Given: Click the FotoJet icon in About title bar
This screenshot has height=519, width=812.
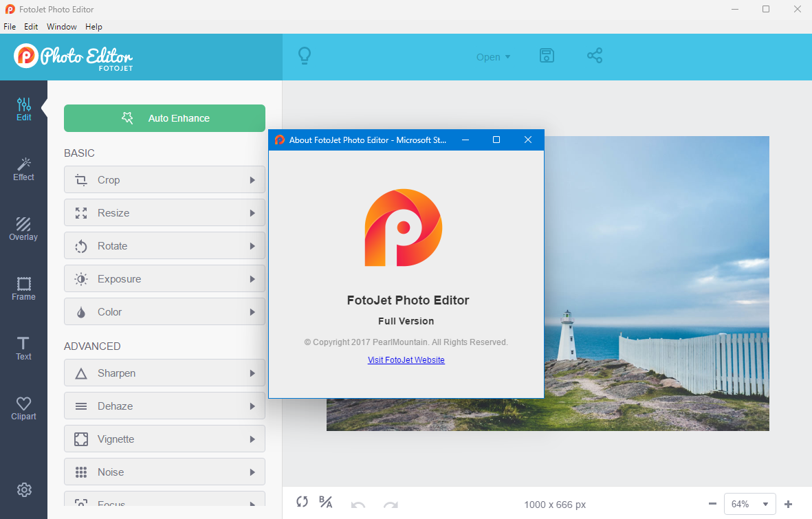Looking at the screenshot, I should (280, 140).
